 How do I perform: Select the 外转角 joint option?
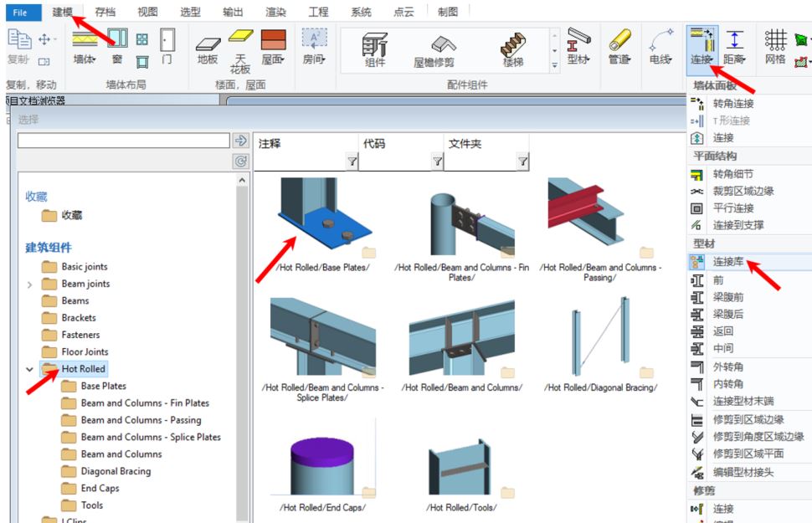(727, 367)
